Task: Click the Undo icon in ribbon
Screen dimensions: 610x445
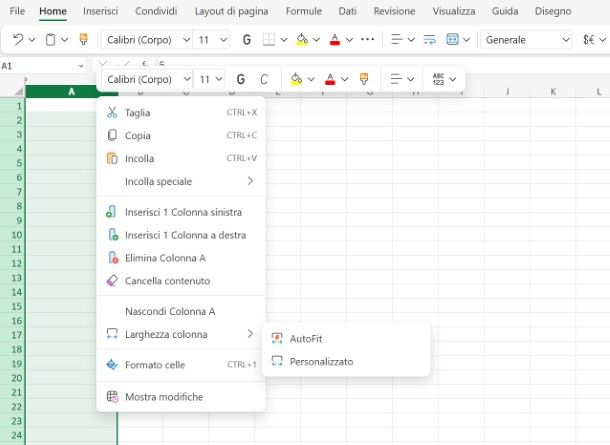Action: [18, 39]
